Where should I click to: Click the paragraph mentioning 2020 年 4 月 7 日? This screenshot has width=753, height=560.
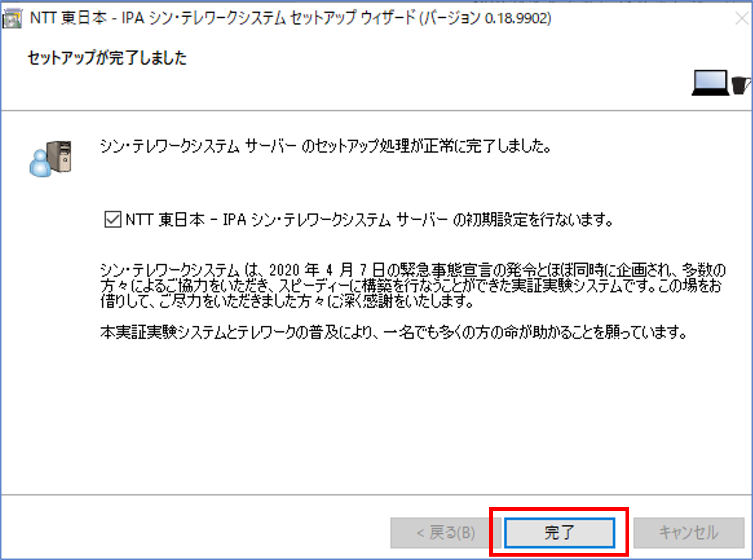pos(413,285)
